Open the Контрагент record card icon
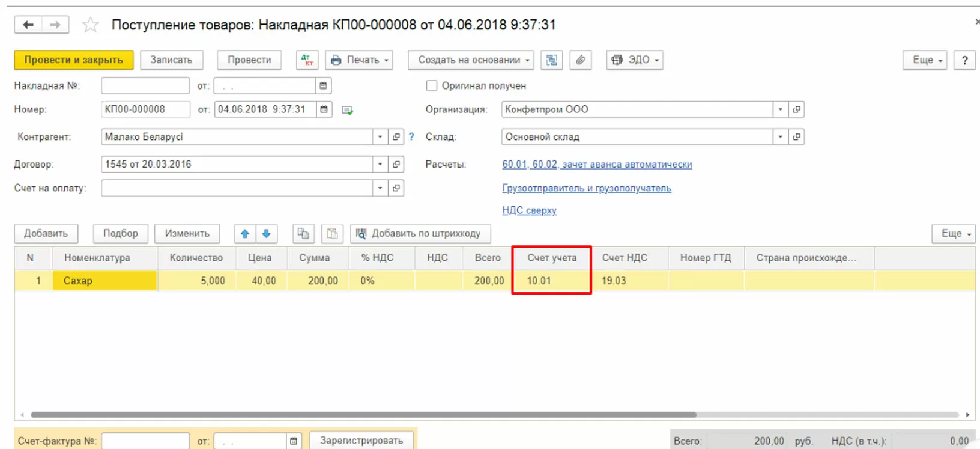 396,137
